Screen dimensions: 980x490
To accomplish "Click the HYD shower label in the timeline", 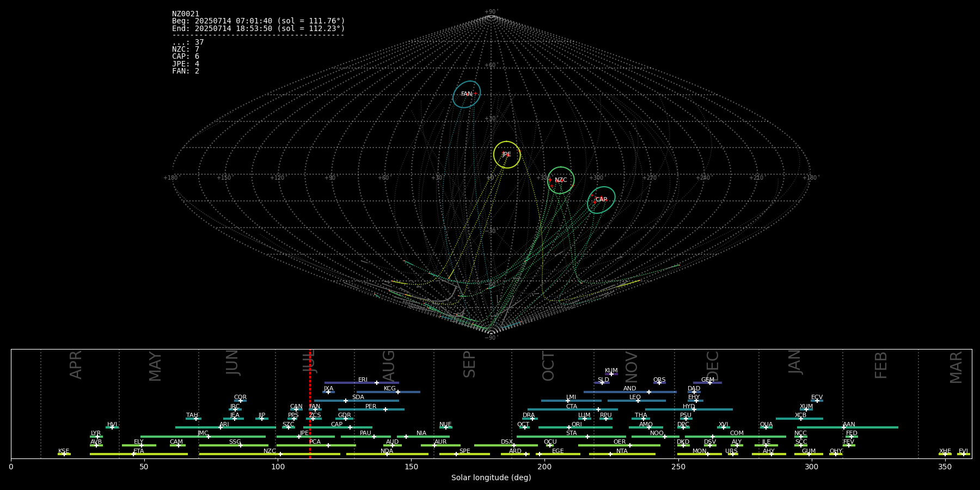I will [x=689, y=407].
